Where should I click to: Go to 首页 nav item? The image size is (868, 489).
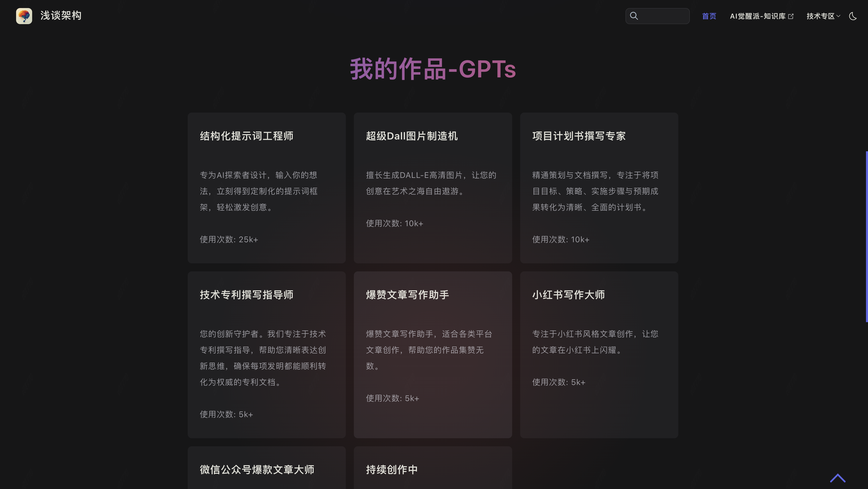709,16
